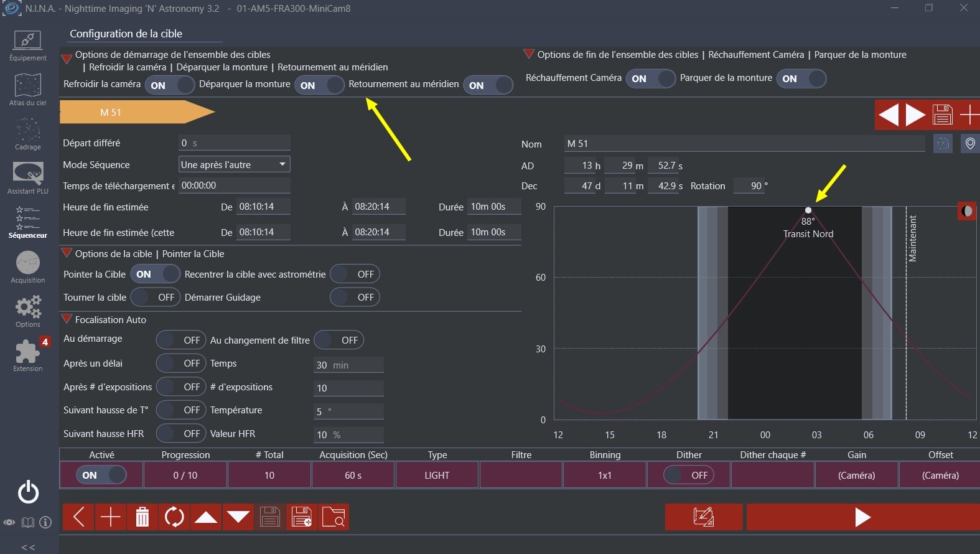Toggle the Activé switch in the sequence row
The image size is (980, 554).
101,475
